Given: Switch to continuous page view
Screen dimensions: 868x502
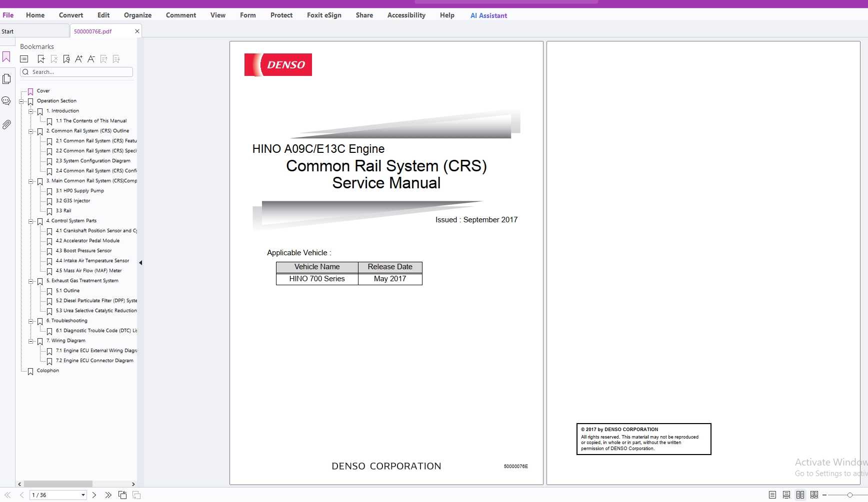Looking at the screenshot, I should coord(786,495).
